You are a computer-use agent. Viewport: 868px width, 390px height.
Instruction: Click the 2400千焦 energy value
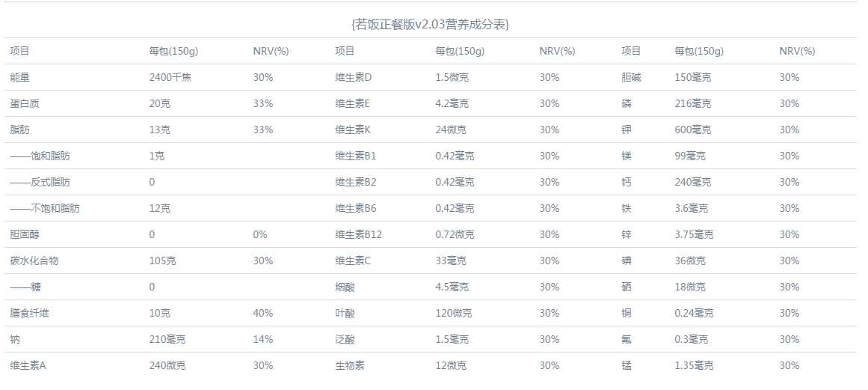coord(170,77)
